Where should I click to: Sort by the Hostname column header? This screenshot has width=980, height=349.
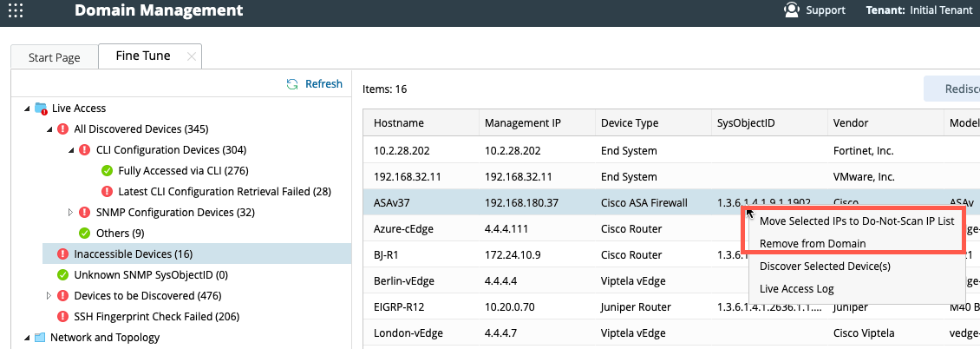(x=421, y=123)
